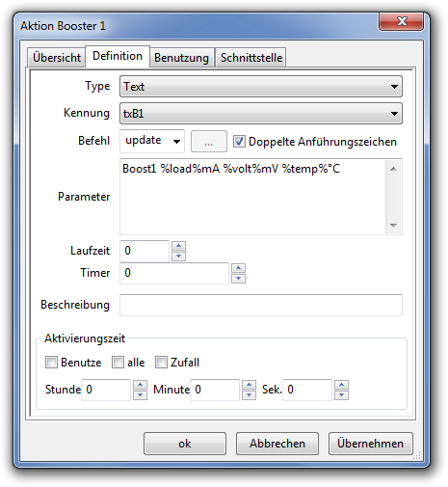Expand the Kennung dropdown showing txB1
Screen dimensions: 448x487
pyautogui.click(x=261, y=114)
